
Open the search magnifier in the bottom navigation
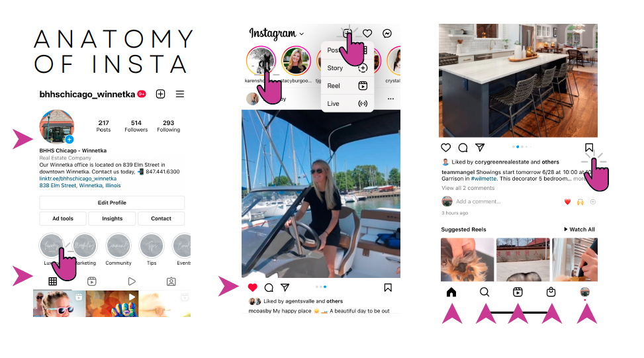[484, 292]
